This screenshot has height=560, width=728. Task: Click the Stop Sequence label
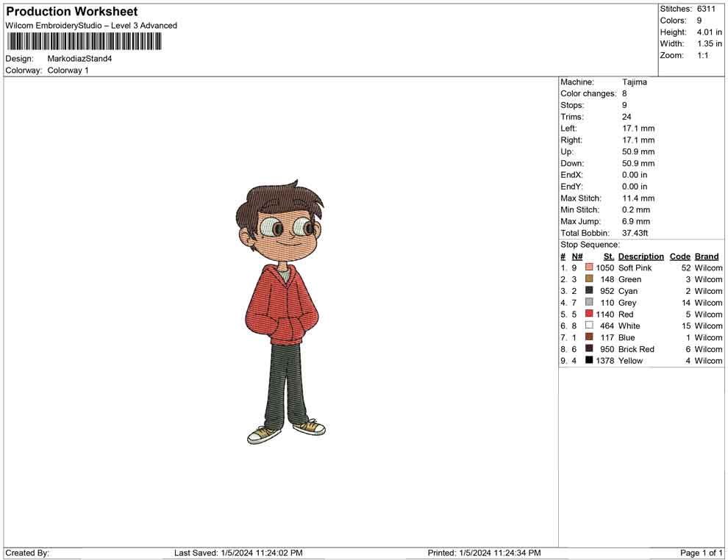click(x=590, y=245)
